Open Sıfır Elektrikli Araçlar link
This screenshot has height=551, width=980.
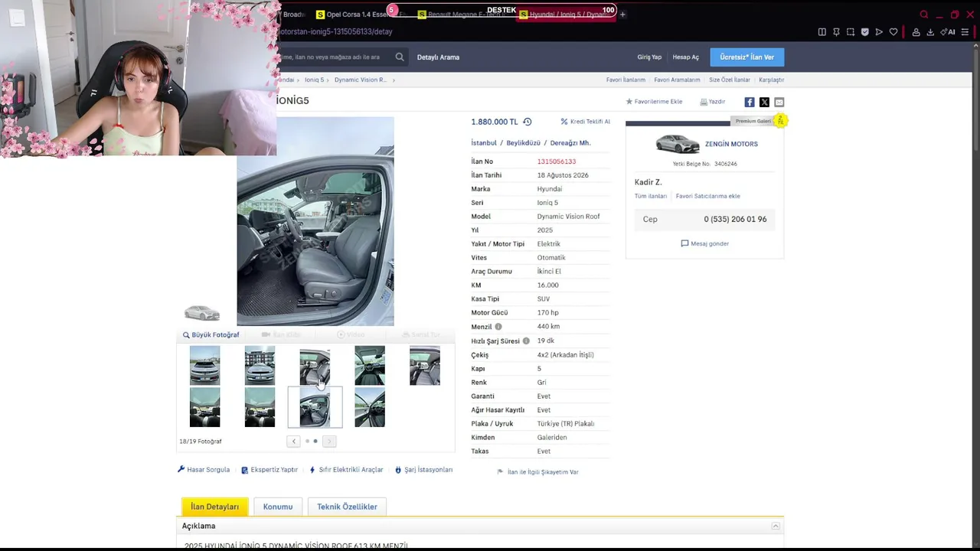(346, 470)
